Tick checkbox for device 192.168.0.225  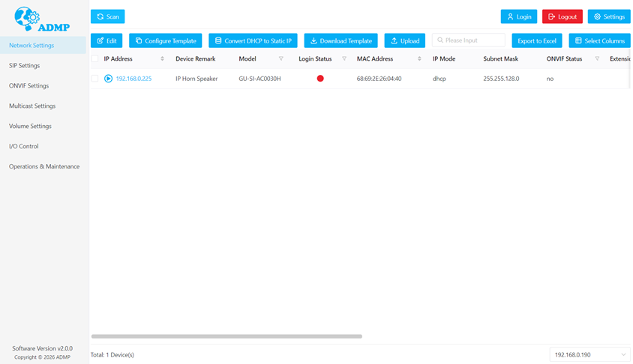(94, 79)
